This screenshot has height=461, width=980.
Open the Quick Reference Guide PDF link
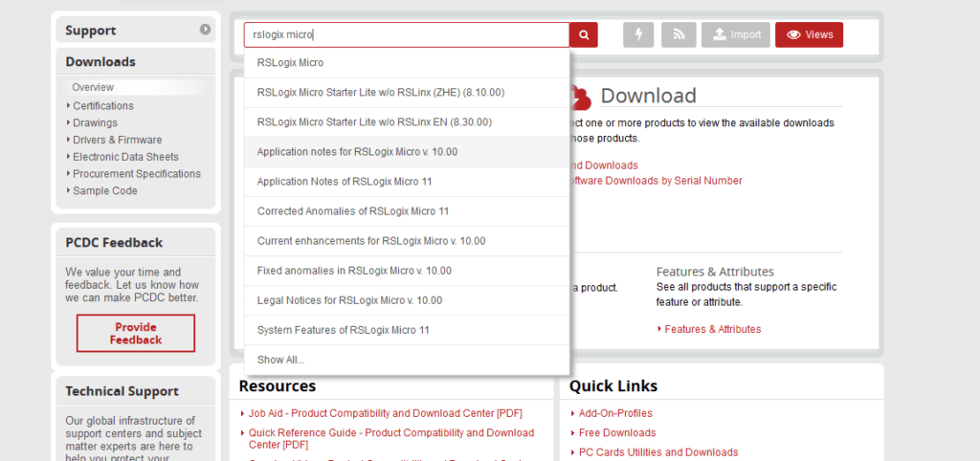tap(391, 438)
